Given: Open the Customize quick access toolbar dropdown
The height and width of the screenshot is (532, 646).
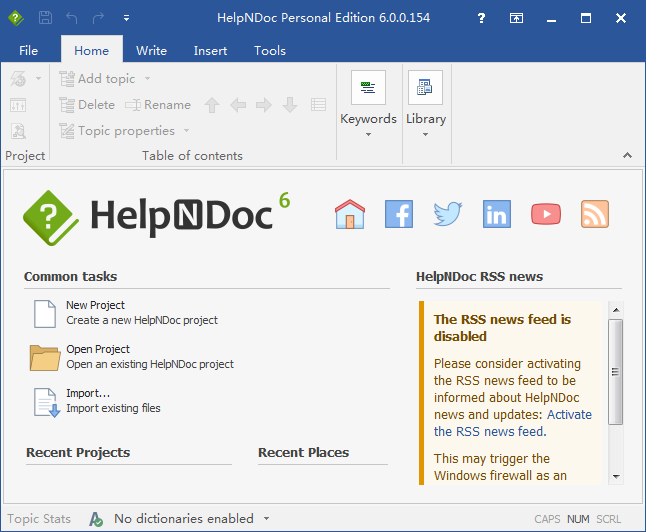Looking at the screenshot, I should coord(126,18).
